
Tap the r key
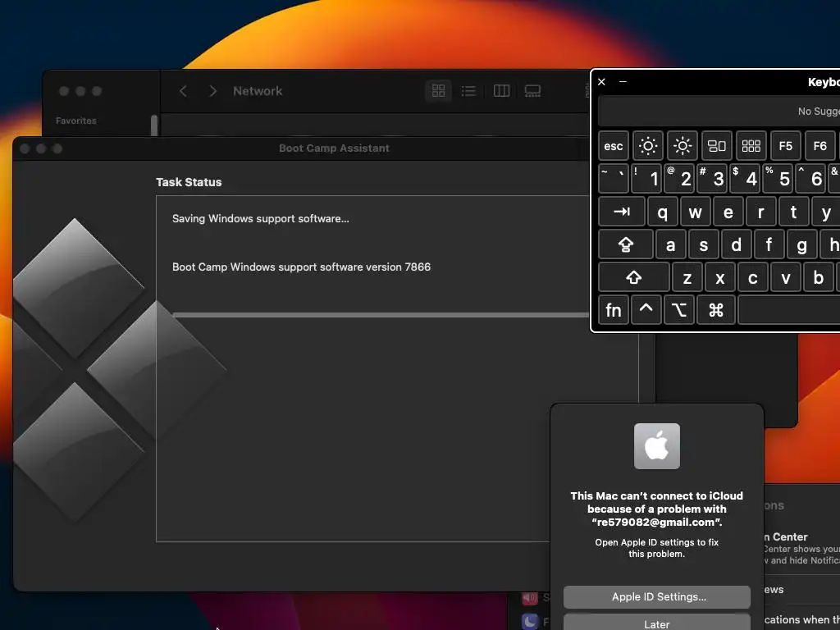(x=760, y=212)
